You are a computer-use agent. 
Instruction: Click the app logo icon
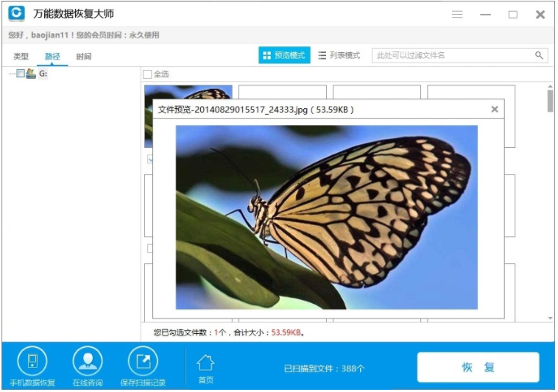[x=16, y=14]
